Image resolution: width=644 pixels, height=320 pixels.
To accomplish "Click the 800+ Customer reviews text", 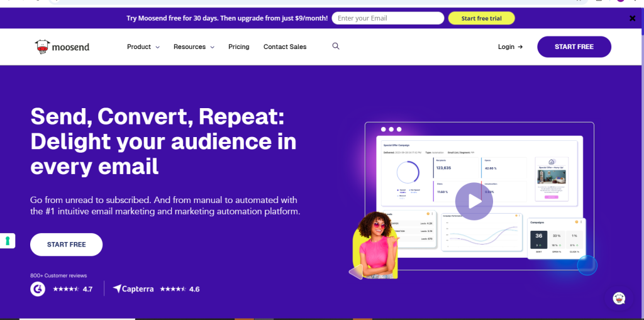I will point(58,275).
